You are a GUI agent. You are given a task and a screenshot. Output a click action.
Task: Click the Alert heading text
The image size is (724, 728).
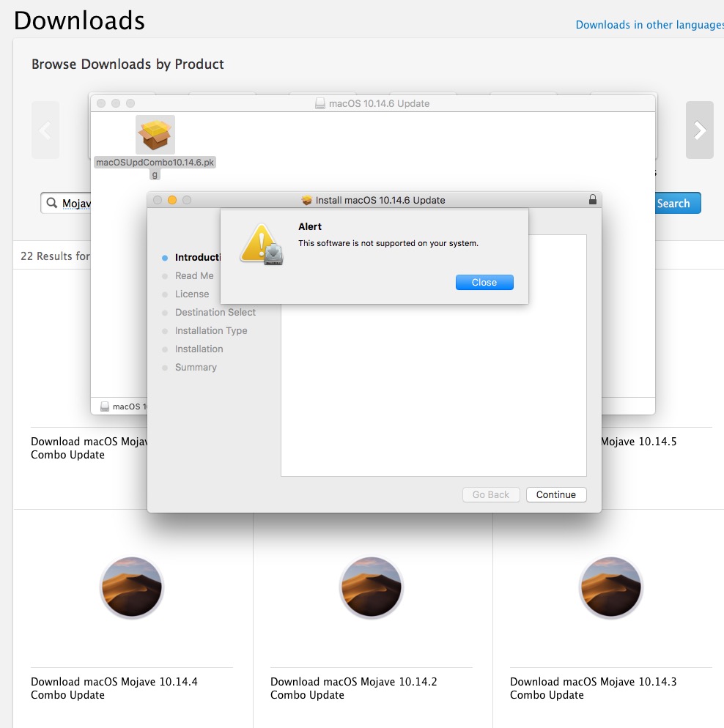pos(310,226)
